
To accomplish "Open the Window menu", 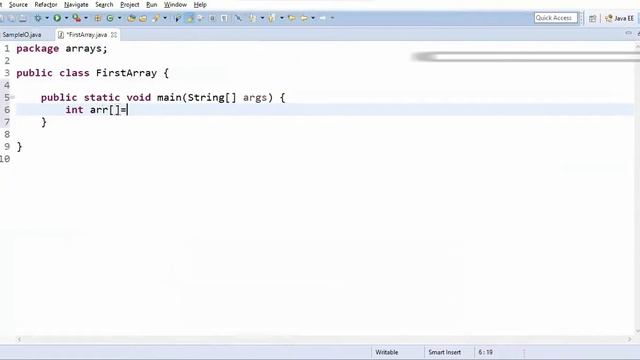I will click(175, 4).
